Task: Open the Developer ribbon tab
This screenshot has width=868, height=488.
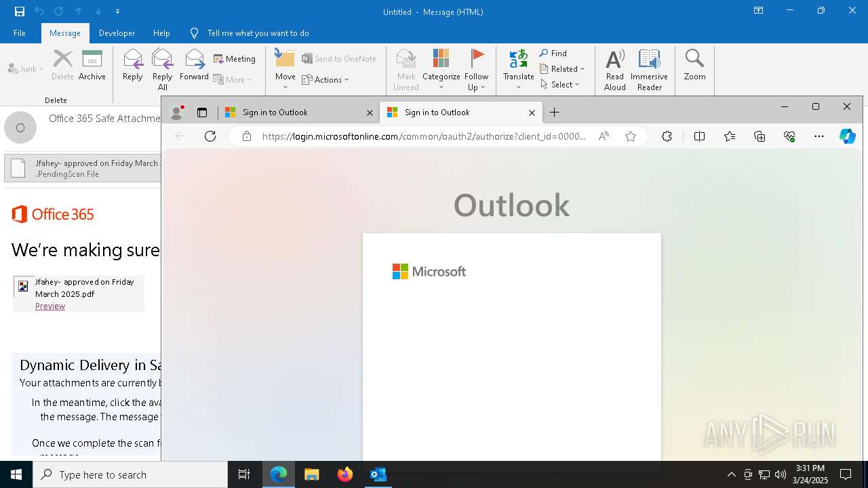Action: [117, 33]
